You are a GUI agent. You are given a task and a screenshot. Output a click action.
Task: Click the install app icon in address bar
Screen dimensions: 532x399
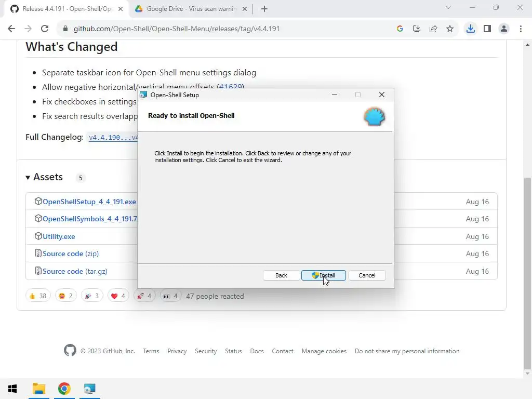[417, 29]
